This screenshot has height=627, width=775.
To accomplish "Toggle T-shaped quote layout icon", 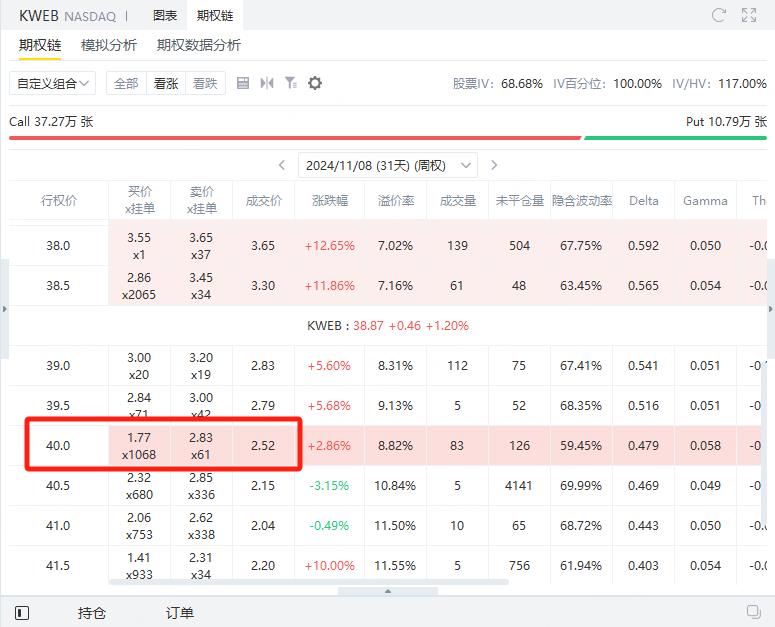I will click(267, 83).
